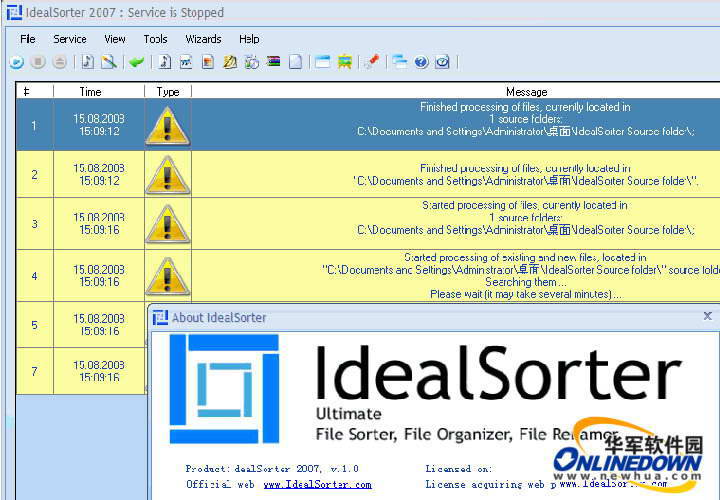Open the Wizards menu
Screen dimensions: 720x500
click(203, 39)
